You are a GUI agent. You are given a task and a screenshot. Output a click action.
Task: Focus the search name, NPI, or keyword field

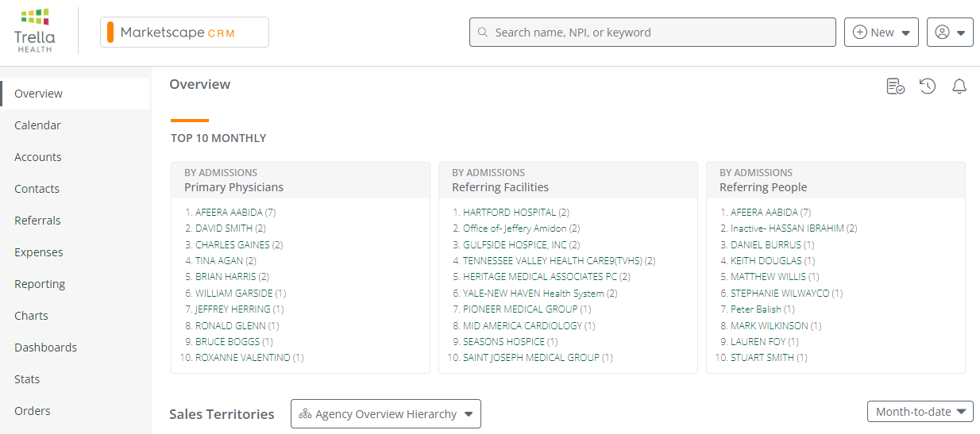click(653, 33)
